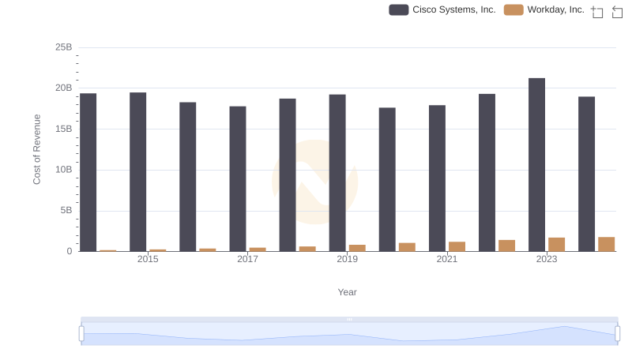The height and width of the screenshot is (364, 632).
Task: Click the right data zoom slider handle
Action: (618, 334)
